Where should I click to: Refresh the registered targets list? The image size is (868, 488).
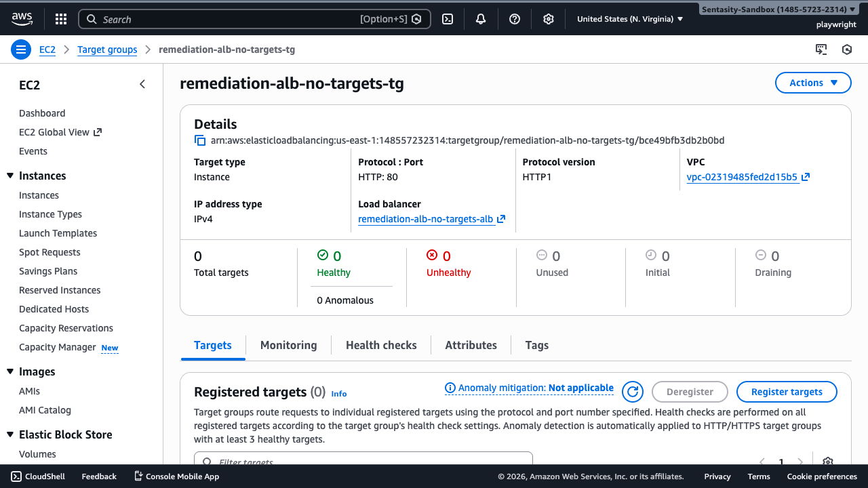point(633,392)
